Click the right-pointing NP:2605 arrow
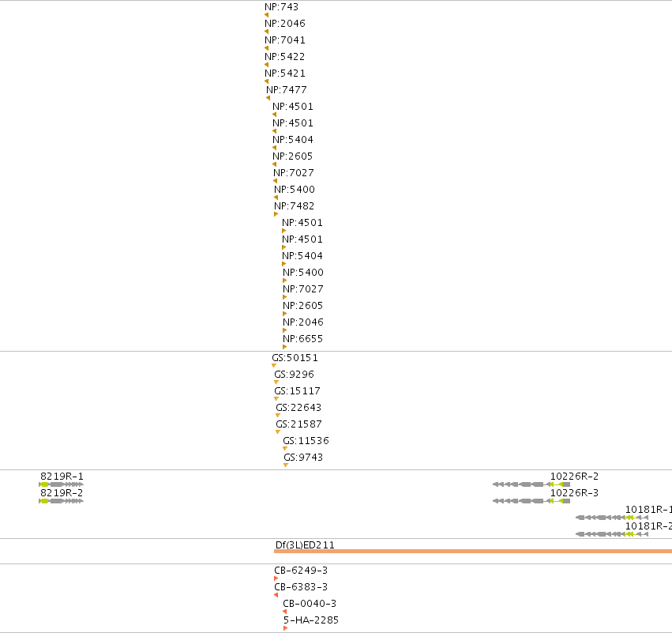Image resolution: width=672 pixels, height=633 pixels. point(284,314)
